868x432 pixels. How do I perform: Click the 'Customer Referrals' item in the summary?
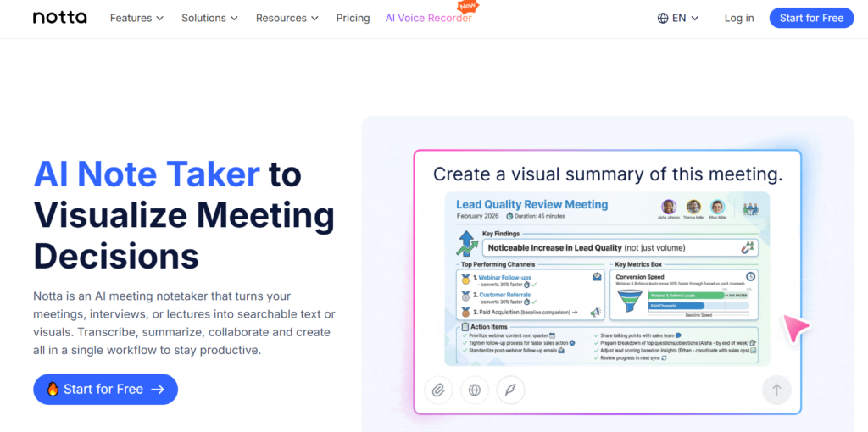[504, 295]
